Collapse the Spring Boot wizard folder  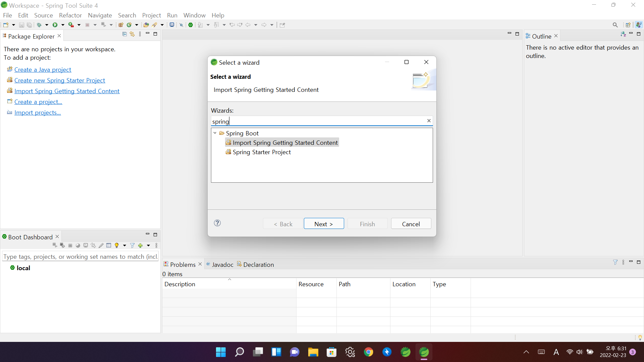pos(215,133)
